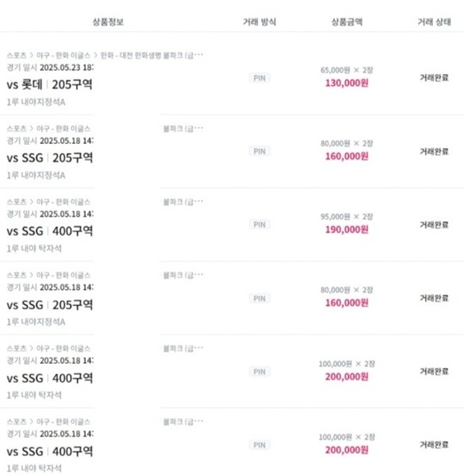This screenshot has width=464, height=476.
Task: Click the 95,000원 × 2장 unit price
Action: (346, 217)
